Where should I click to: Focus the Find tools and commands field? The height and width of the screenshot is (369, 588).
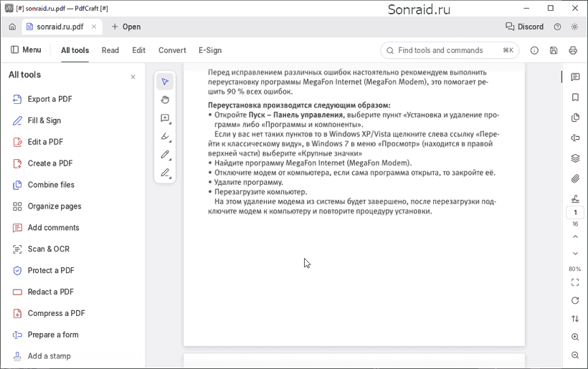(x=450, y=50)
